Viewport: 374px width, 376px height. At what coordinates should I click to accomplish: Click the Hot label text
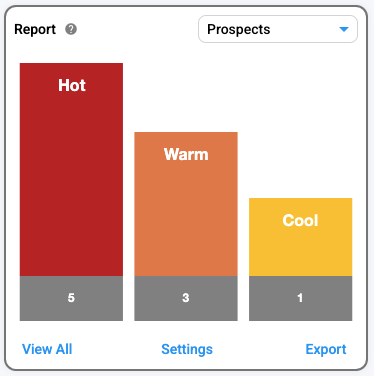72,85
